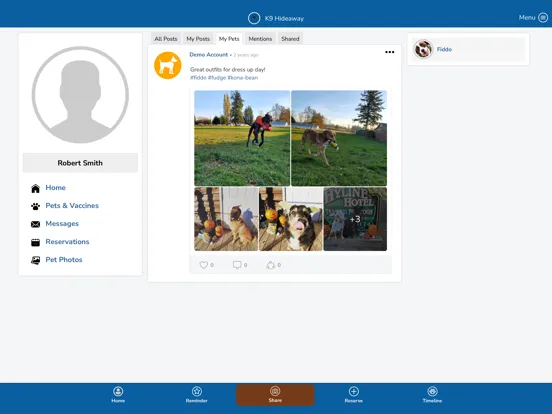
Task: Open the +3 more photos thumbnail
Action: pos(355,219)
